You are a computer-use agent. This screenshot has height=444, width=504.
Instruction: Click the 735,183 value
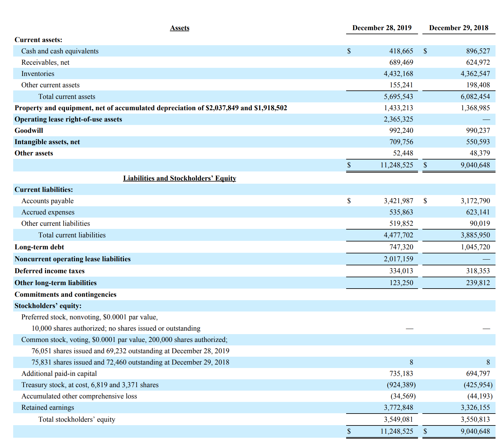pos(401,374)
